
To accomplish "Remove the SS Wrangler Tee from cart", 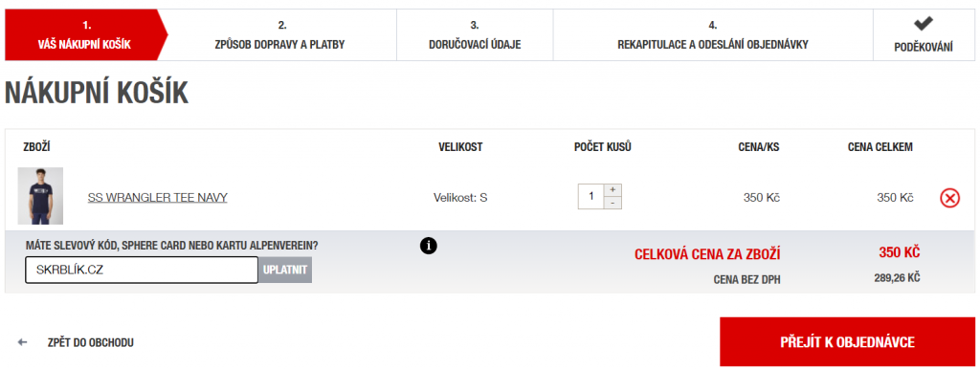I will [949, 198].
